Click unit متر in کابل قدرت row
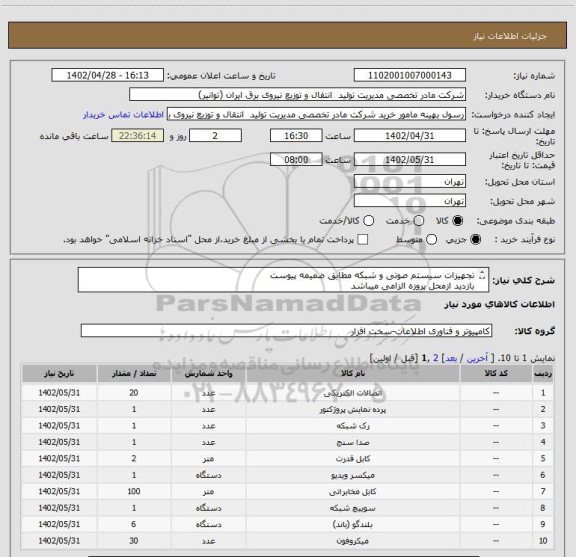 tap(208, 458)
